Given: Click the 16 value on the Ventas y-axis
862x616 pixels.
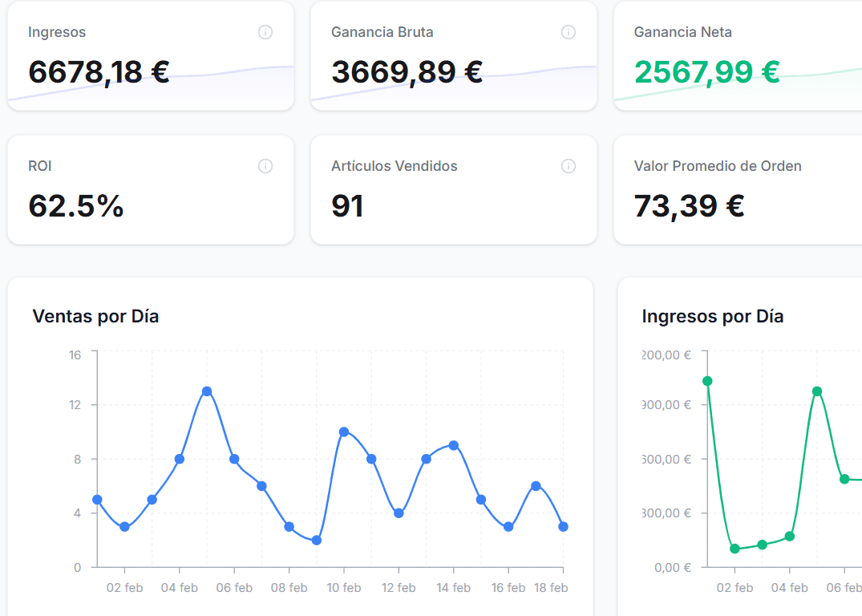Looking at the screenshot, I should (x=75, y=354).
